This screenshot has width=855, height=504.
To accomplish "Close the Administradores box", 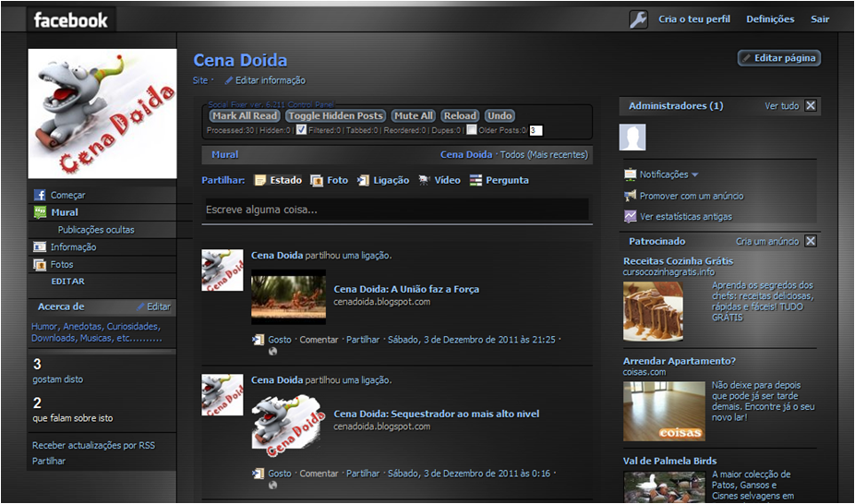I will [x=811, y=106].
